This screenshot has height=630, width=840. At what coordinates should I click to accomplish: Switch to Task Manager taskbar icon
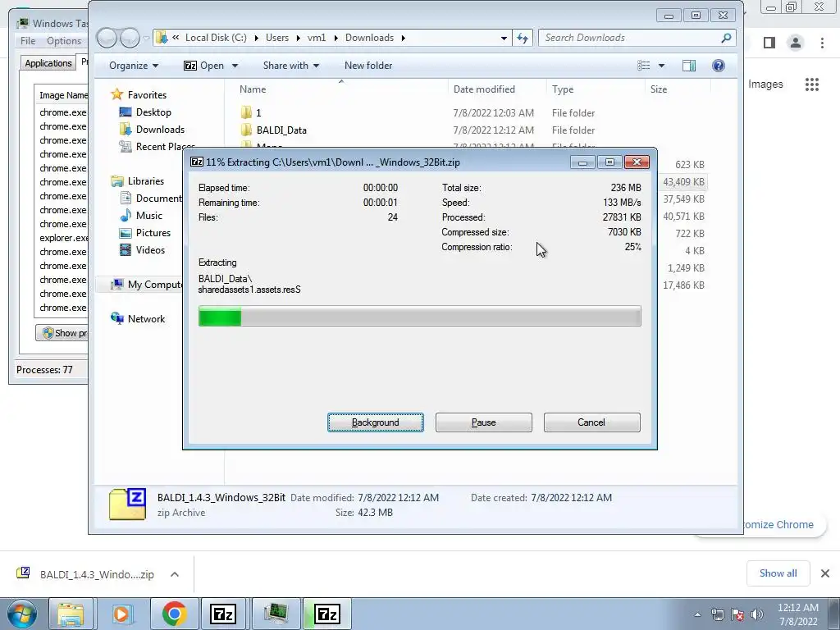[276, 614]
